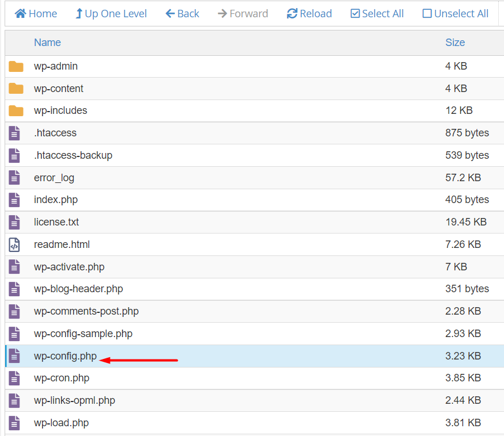Screen dimensions: 504x436
Task: Select the wp-config-sample.php file name
Action: 83,334
